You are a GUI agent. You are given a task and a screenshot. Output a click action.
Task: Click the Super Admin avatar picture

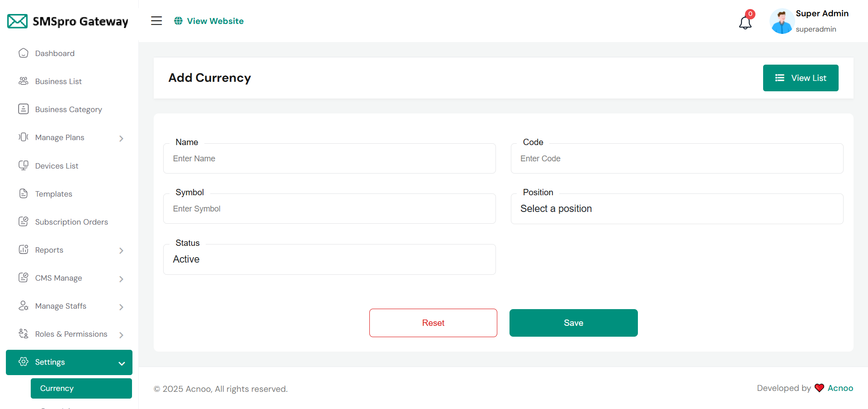(782, 21)
